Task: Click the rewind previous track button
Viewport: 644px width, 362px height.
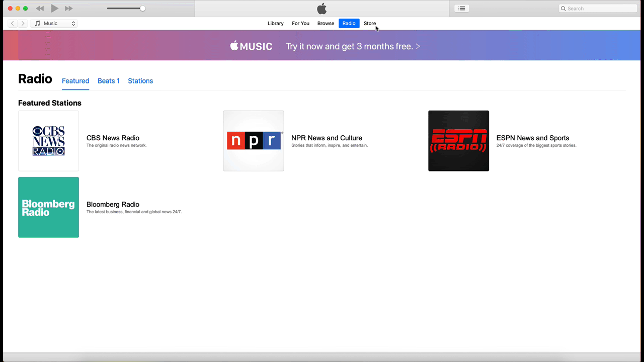Action: (x=40, y=9)
